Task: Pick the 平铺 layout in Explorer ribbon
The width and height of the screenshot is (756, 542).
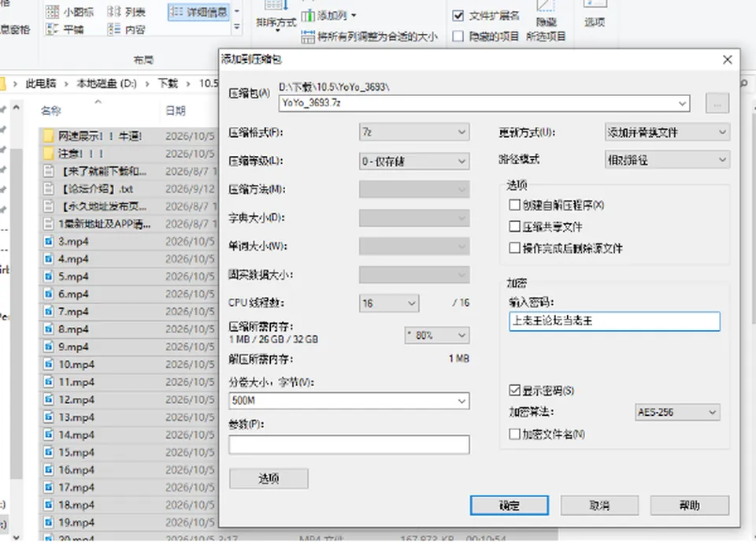Action: tap(65, 29)
